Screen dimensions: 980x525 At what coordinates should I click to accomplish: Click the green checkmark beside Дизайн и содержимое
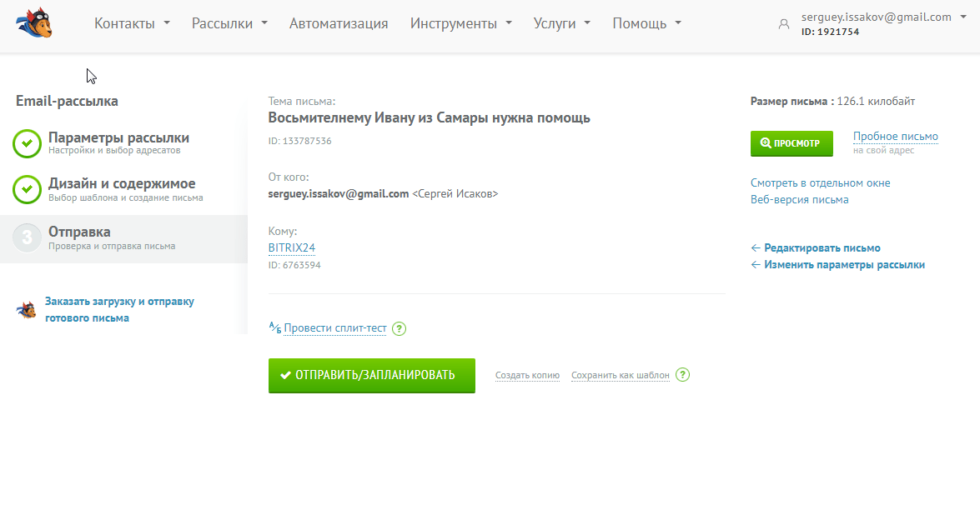[x=28, y=189]
